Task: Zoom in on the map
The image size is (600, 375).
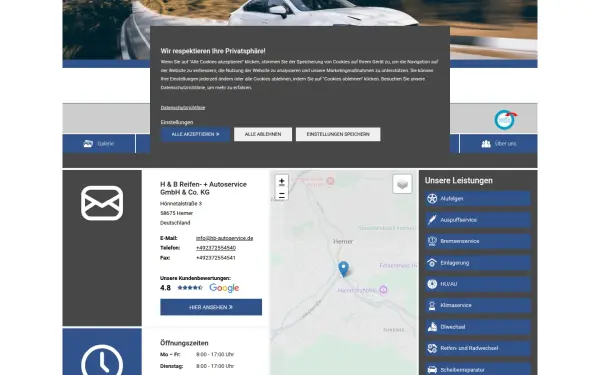Action: point(282,181)
